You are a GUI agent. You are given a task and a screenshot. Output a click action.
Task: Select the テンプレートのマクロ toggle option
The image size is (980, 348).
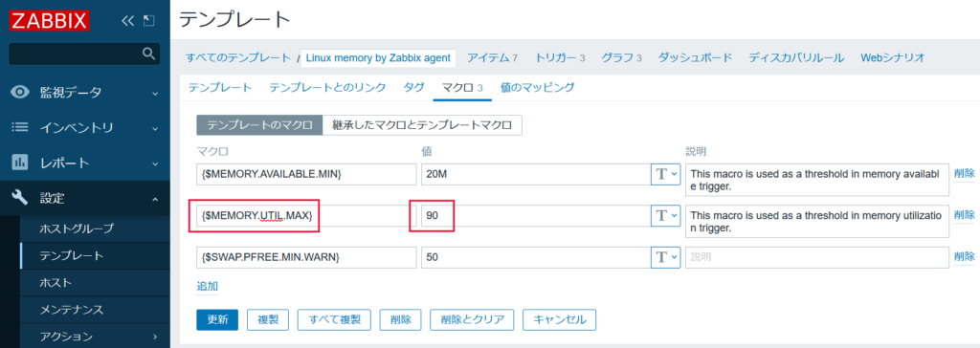(259, 125)
